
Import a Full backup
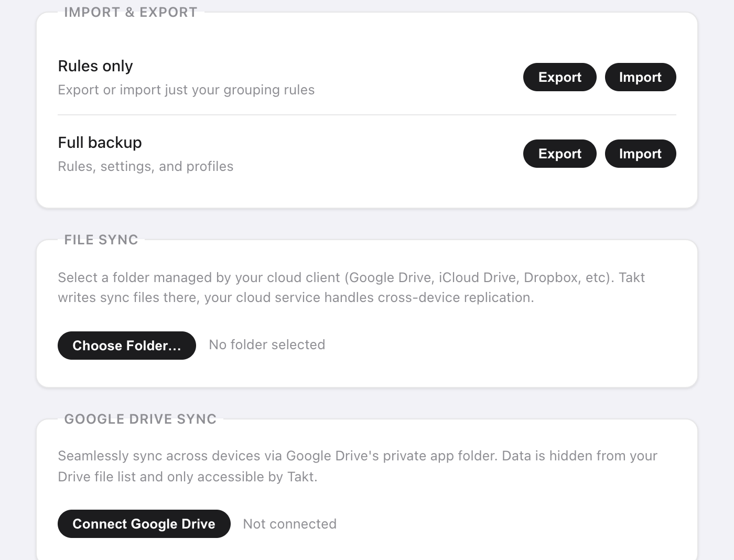[640, 154]
